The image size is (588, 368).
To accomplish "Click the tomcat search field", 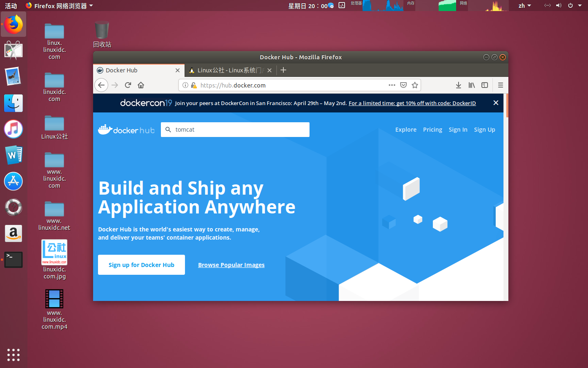I will pos(235,130).
